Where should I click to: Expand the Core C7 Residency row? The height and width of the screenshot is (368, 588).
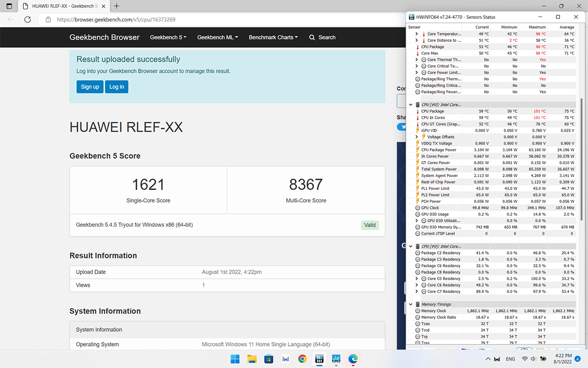tap(417, 292)
